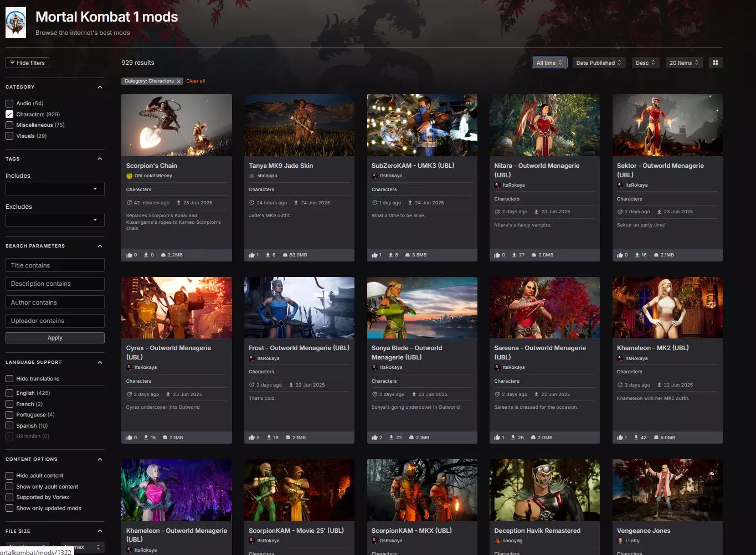The image size is (756, 555).
Task: Open the All time range dropdown
Action: tap(549, 63)
